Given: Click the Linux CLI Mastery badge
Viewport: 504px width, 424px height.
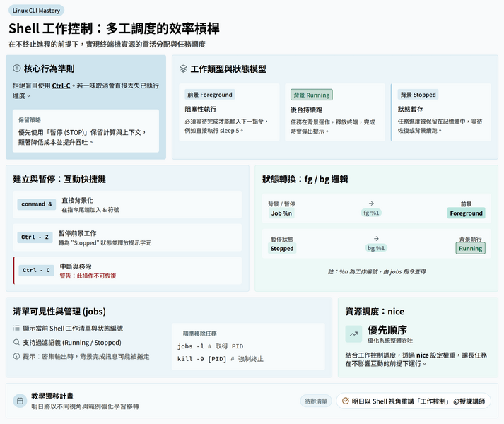Looking at the screenshot, I should coord(36,11).
